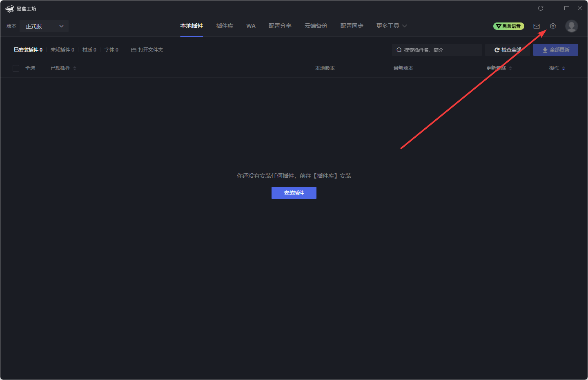
Task: Open settings via the gear icon
Action: 553,26
